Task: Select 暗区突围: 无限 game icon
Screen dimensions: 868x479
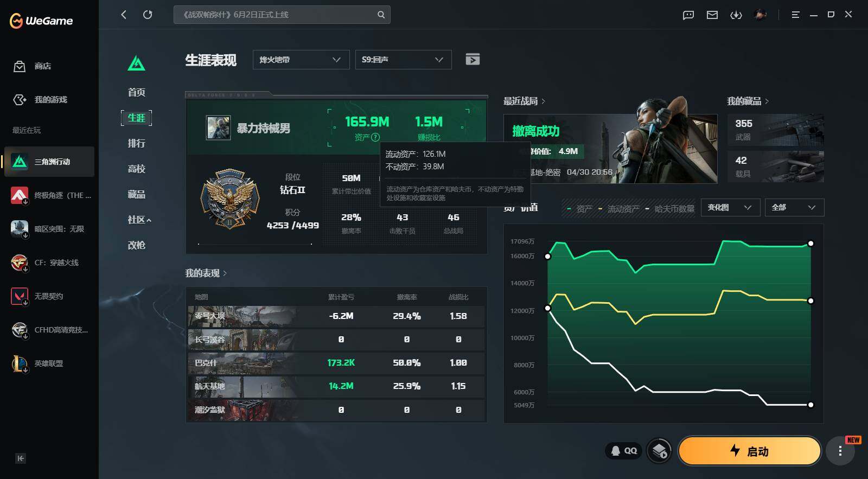Action: click(x=20, y=229)
